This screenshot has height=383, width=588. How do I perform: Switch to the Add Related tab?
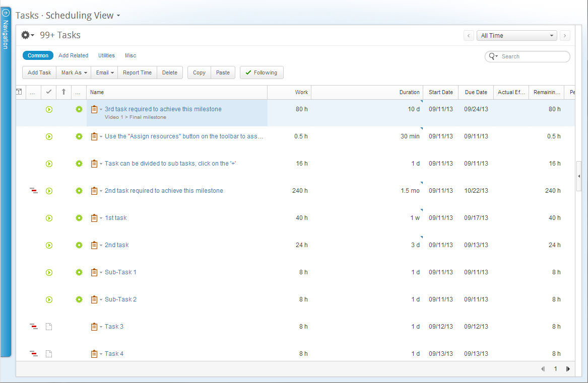point(73,55)
